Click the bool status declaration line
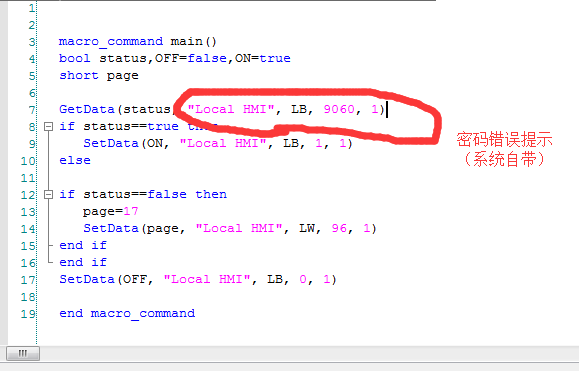This screenshot has height=371, width=579. [175, 58]
